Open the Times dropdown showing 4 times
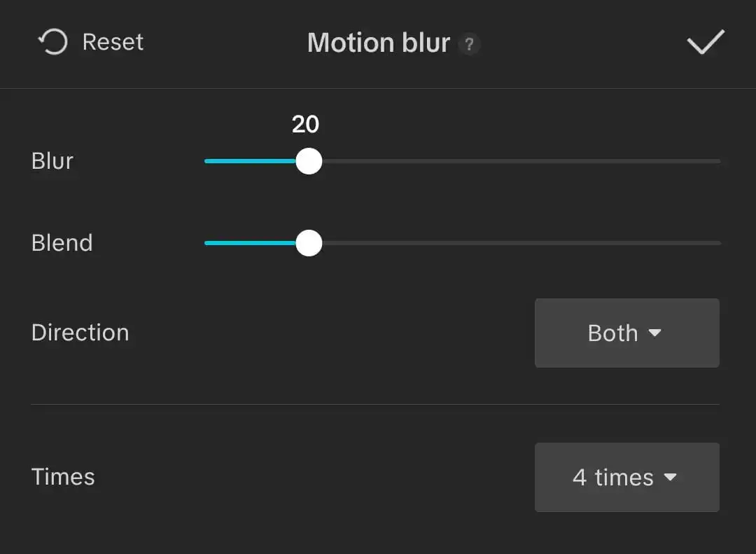This screenshot has width=756, height=554. (x=626, y=477)
